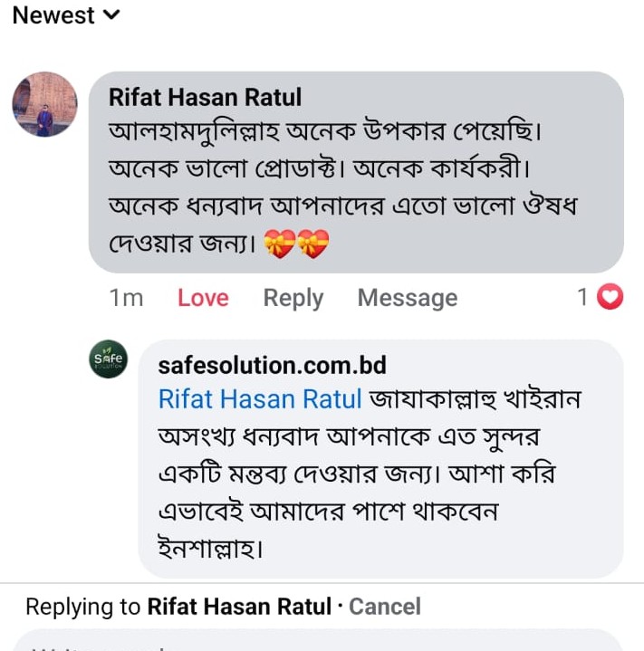Viewport: 644px width, 651px height.
Task: Click the Love reaction on Rifat's comment
Action: (203, 298)
